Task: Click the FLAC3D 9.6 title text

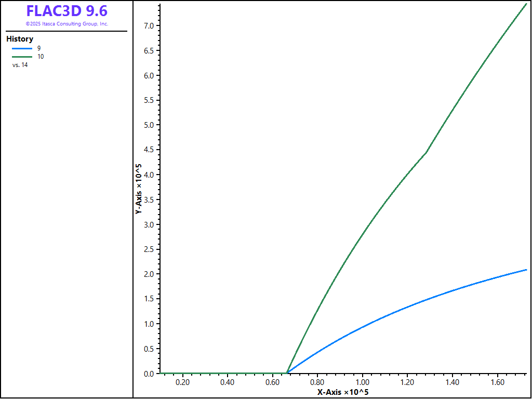Action: point(67,11)
